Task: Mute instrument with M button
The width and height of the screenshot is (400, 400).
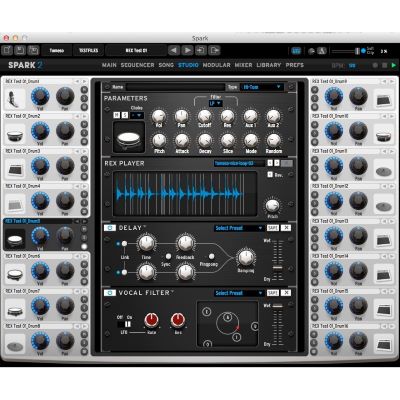Action: pyautogui.click(x=116, y=115)
